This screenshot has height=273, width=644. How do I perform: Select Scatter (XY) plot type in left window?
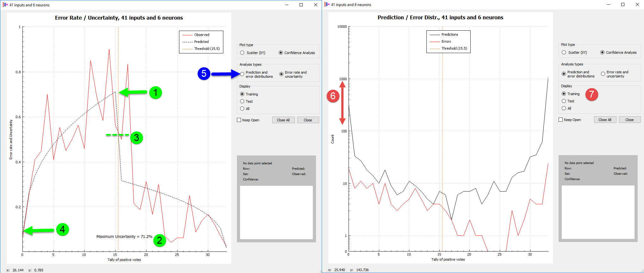tap(242, 53)
